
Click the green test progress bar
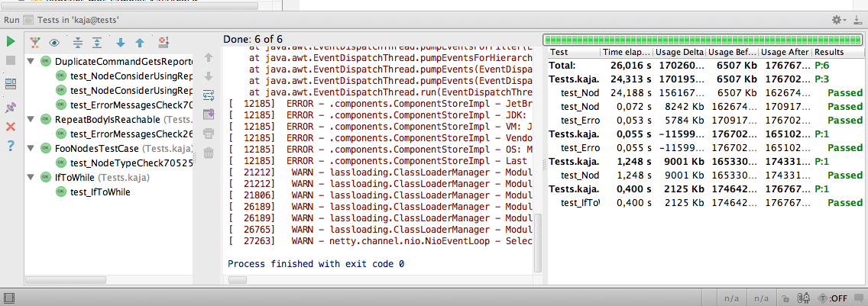702,40
